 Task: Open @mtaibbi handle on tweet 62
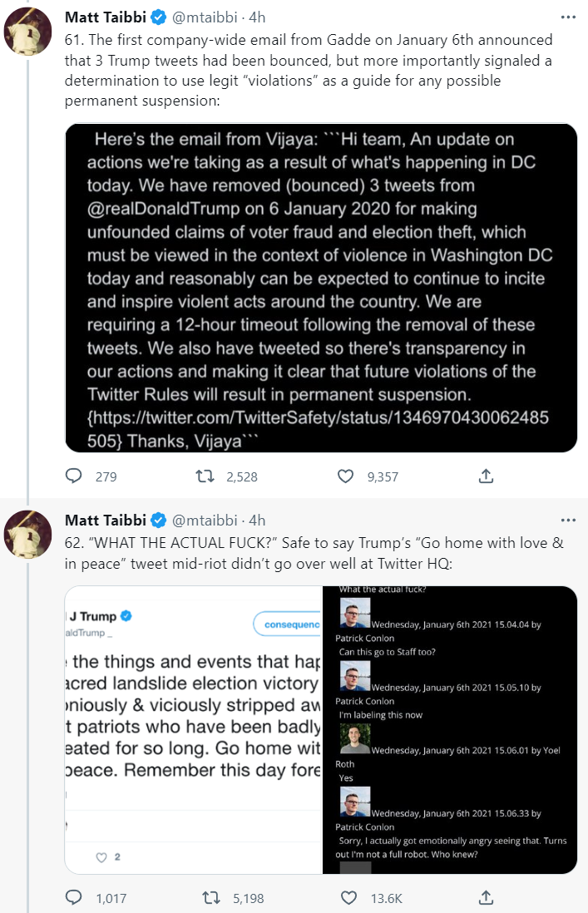206,521
